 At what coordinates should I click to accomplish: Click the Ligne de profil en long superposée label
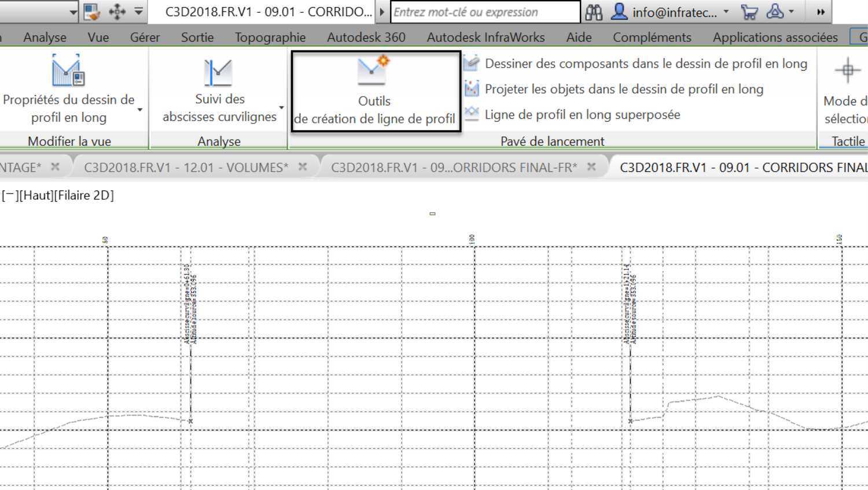[583, 115]
